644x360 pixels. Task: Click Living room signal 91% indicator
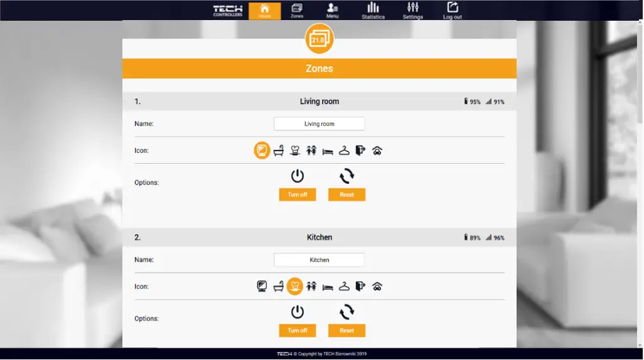495,102
